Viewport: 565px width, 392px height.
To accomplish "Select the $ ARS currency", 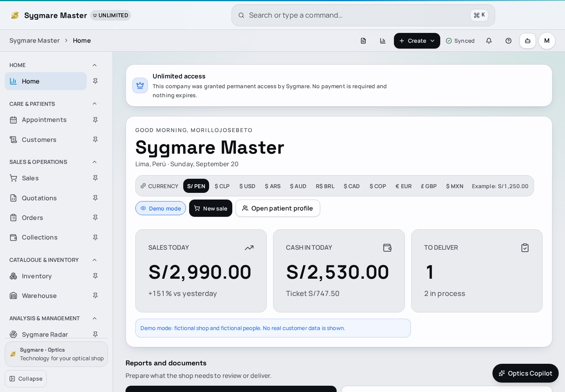I will [x=273, y=186].
